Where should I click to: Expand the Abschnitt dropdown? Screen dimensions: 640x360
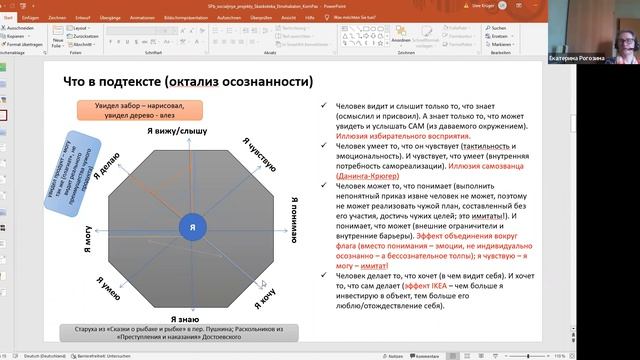[82, 44]
